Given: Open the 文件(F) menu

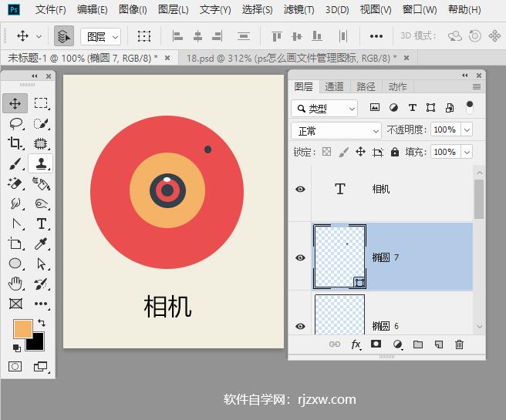Looking at the screenshot, I should click(51, 10).
